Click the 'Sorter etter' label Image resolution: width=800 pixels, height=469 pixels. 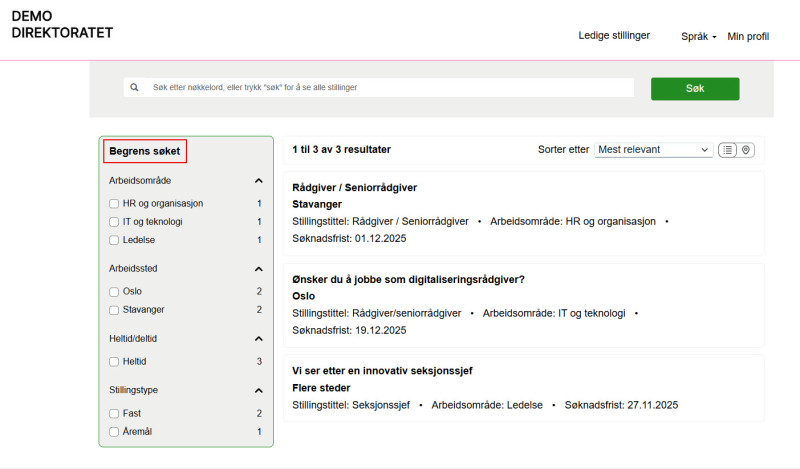coord(563,150)
